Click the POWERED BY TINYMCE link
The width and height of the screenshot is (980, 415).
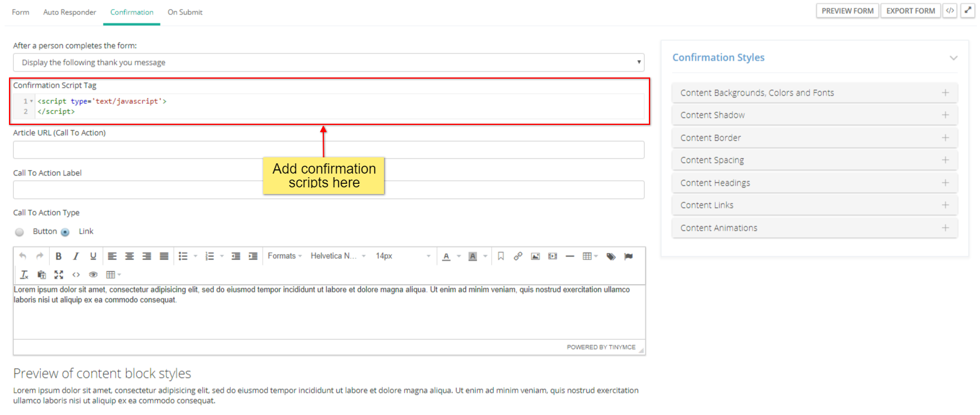tap(601, 347)
